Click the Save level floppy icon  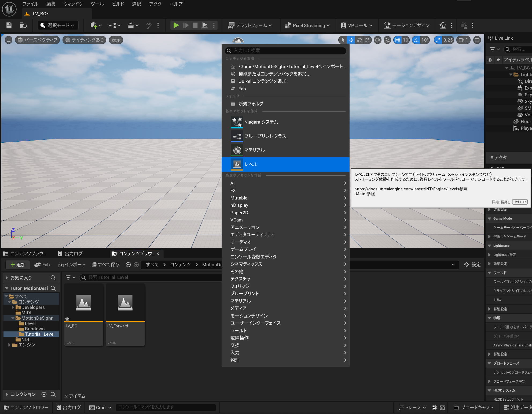tap(9, 25)
